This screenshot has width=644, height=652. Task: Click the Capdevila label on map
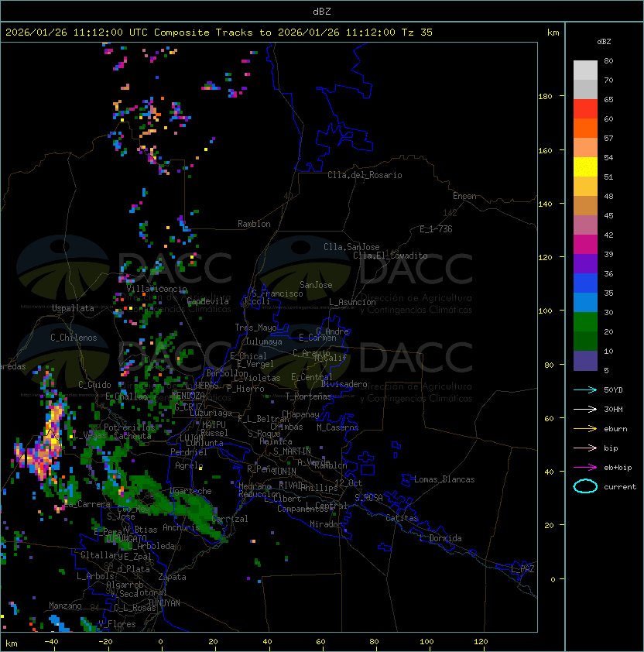(208, 301)
